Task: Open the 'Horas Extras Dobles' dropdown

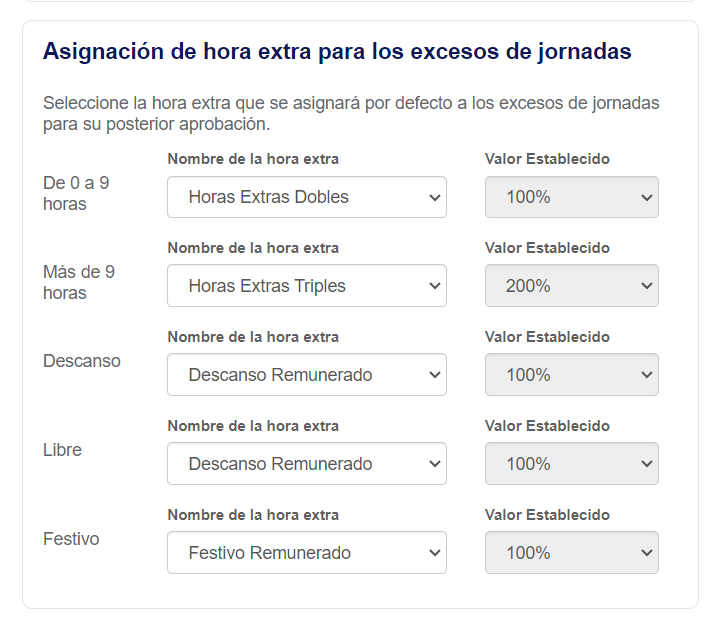Action: [306, 197]
